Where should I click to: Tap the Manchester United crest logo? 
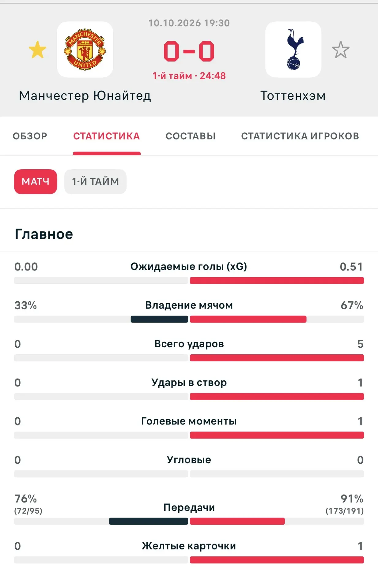click(x=85, y=49)
